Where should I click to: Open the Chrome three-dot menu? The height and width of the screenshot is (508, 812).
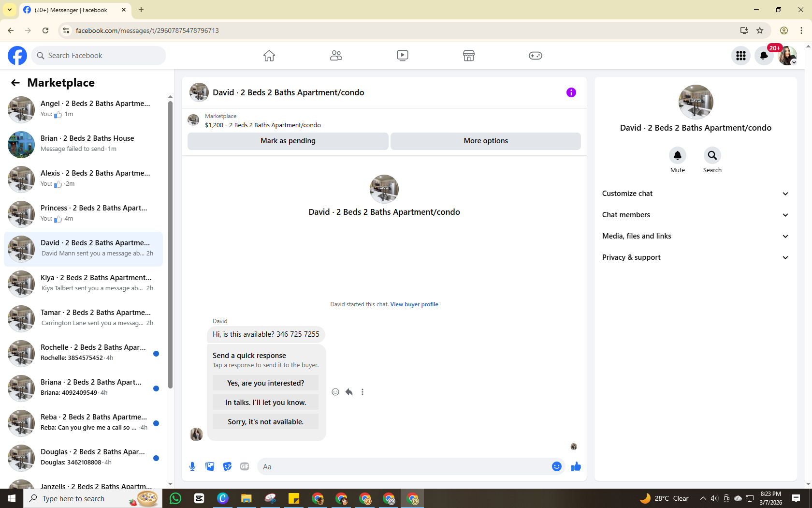(x=801, y=30)
